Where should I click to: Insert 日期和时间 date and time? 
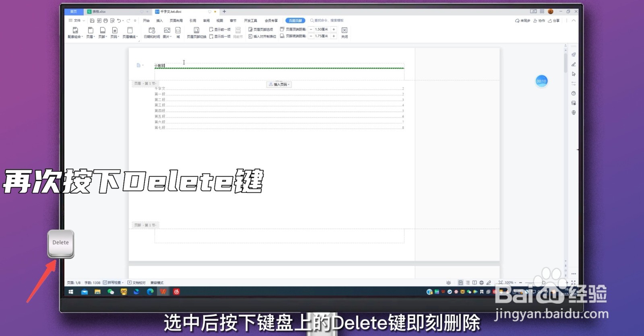[152, 33]
